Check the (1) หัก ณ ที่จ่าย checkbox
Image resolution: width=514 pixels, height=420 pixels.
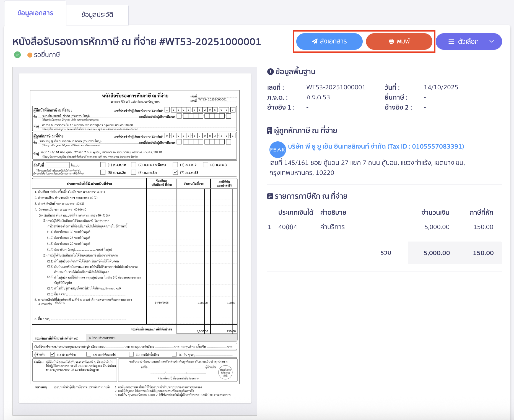(x=53, y=354)
